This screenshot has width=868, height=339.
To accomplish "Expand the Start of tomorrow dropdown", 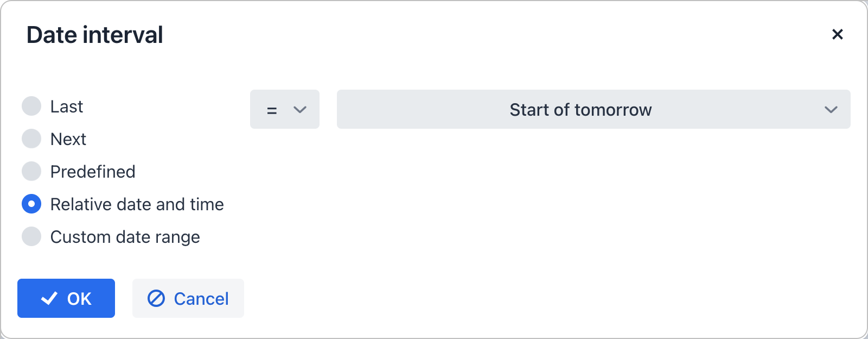I will [593, 110].
